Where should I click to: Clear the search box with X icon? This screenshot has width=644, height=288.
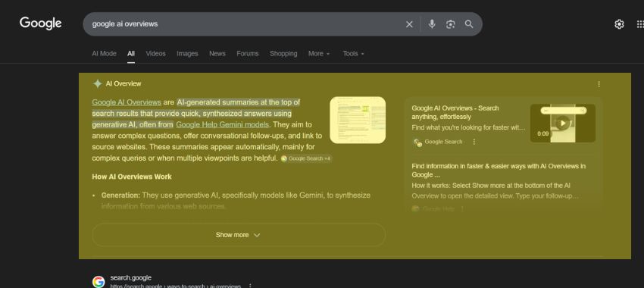click(409, 24)
